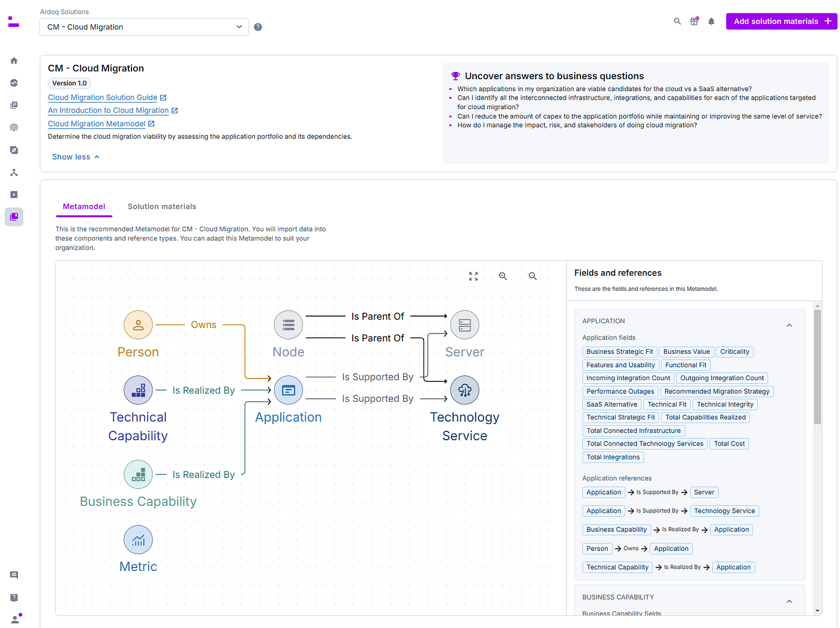The height and width of the screenshot is (628, 840).
Task: Open the notification bell
Action: [711, 20]
